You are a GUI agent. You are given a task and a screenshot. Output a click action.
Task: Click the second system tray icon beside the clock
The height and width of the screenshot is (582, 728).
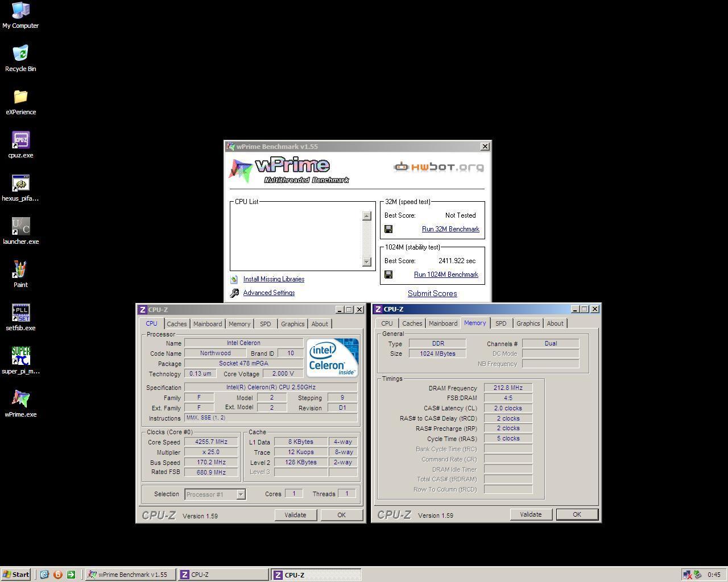(x=697, y=575)
